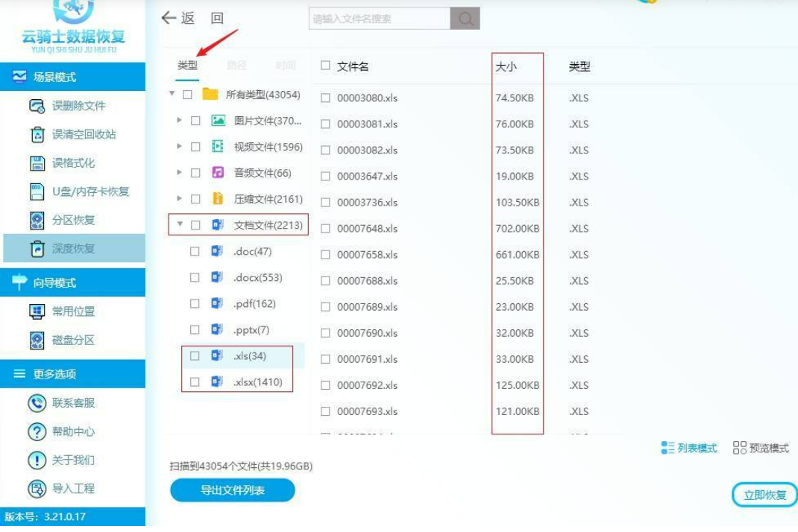Open 帮助中心 help icon
The image size is (798, 532).
37,431
